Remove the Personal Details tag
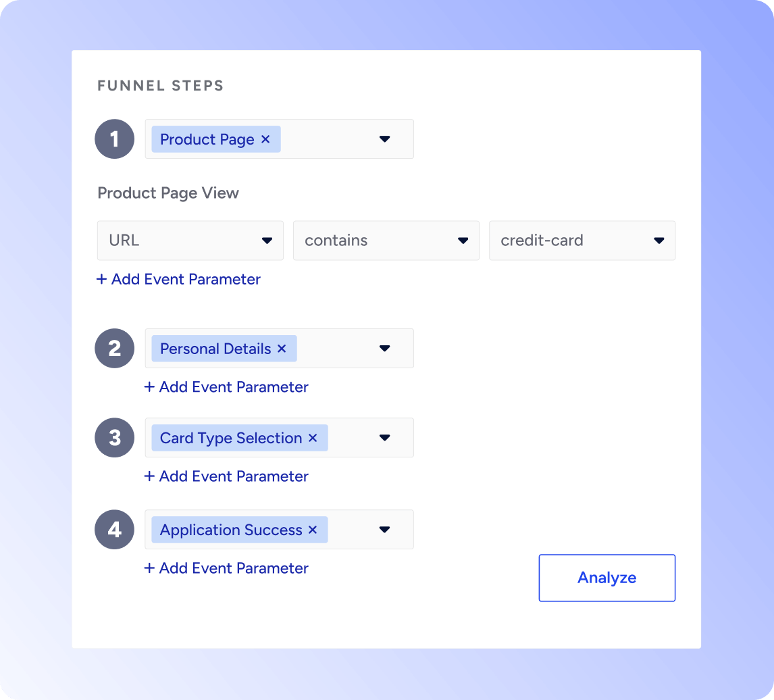This screenshot has width=774, height=700. (282, 349)
